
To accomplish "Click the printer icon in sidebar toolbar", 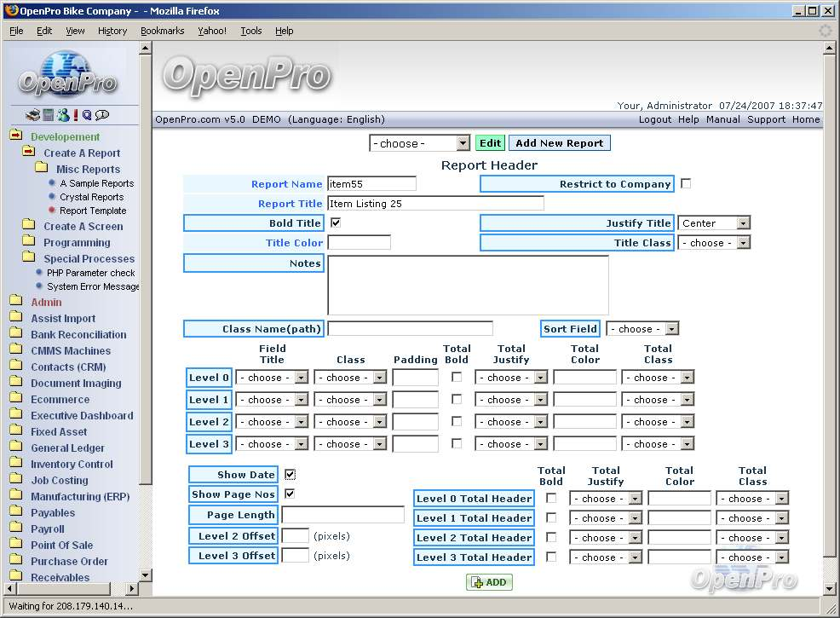I will [x=32, y=115].
